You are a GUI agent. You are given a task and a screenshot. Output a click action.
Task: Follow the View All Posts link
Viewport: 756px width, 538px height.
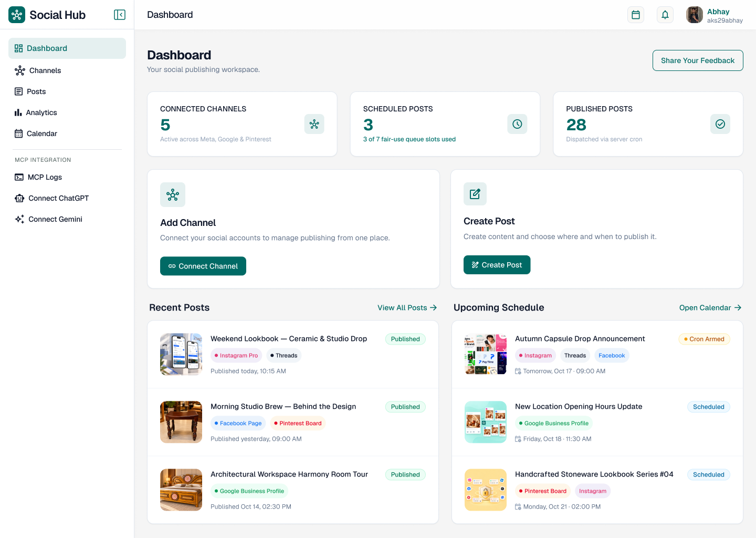pyautogui.click(x=407, y=308)
